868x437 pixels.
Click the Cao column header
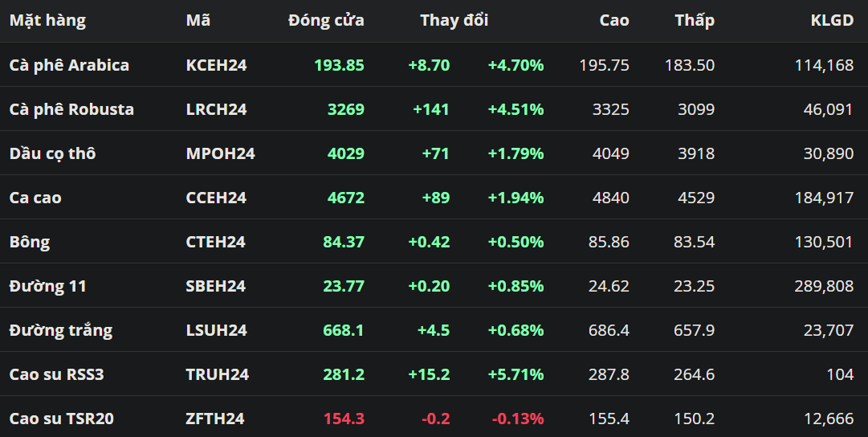click(x=614, y=21)
